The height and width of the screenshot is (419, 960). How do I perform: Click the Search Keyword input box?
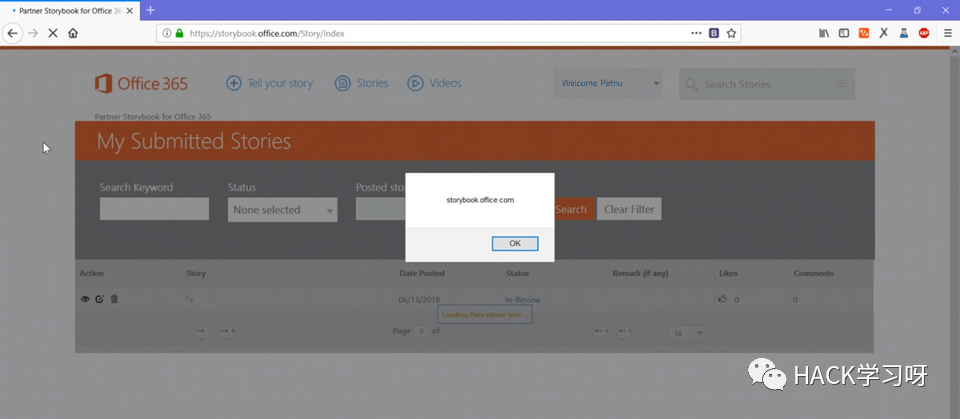tap(154, 209)
